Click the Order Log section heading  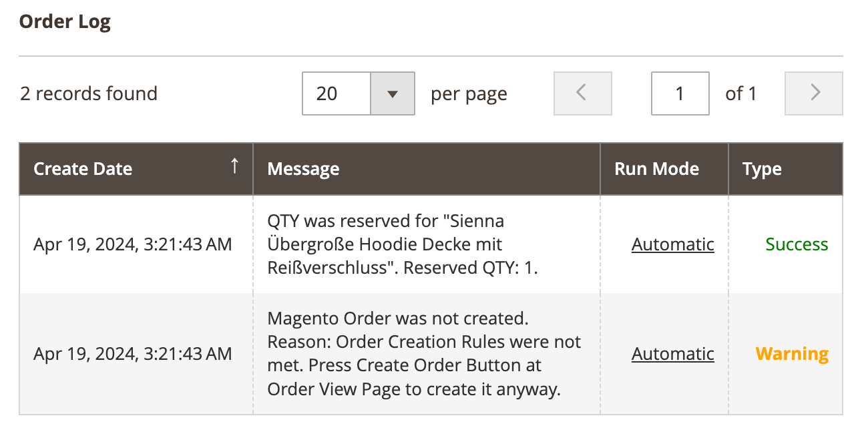click(x=65, y=22)
